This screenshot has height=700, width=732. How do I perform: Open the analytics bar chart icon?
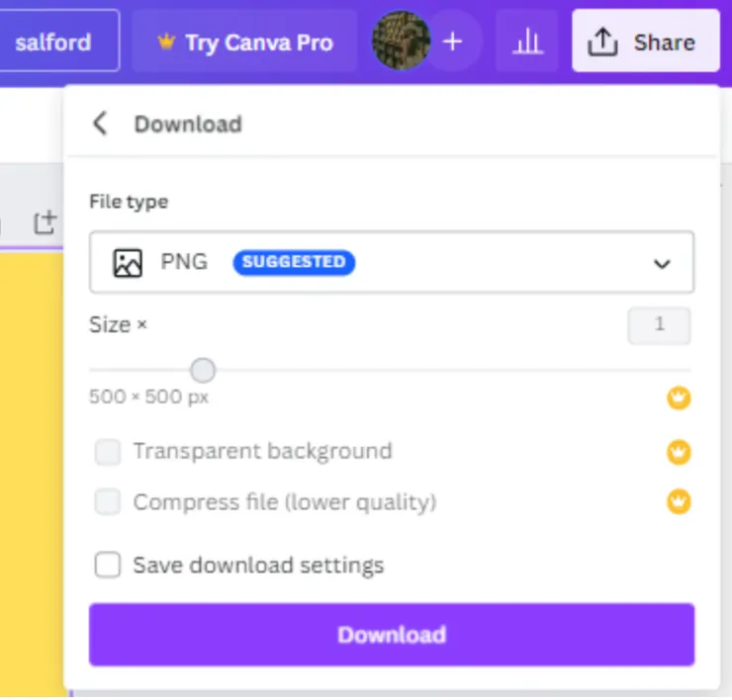tap(526, 42)
